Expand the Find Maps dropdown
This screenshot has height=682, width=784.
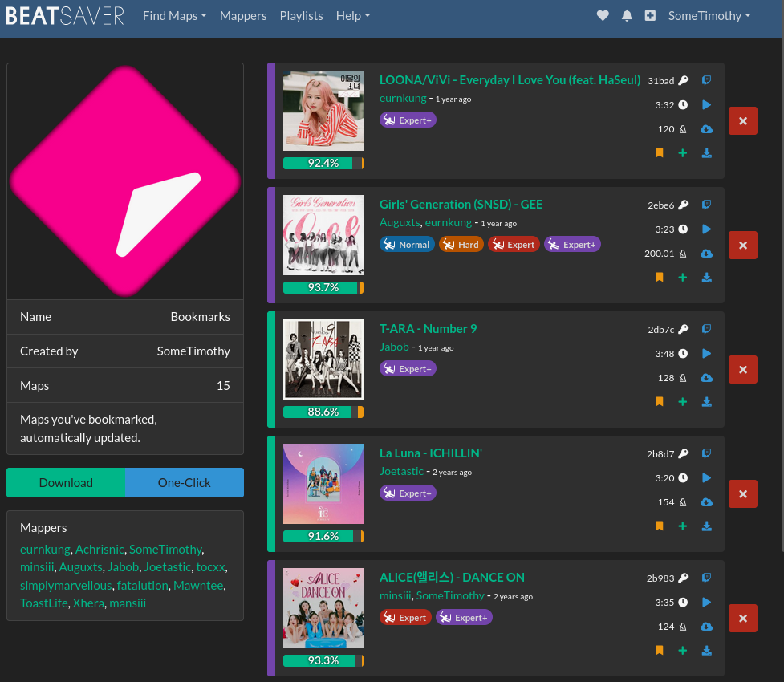174,16
